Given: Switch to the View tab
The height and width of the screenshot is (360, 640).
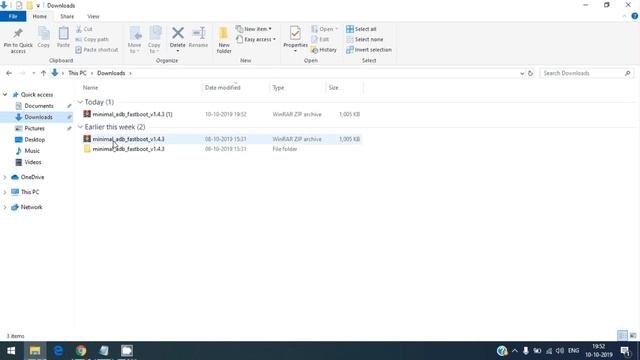Looking at the screenshot, I should (93, 16).
